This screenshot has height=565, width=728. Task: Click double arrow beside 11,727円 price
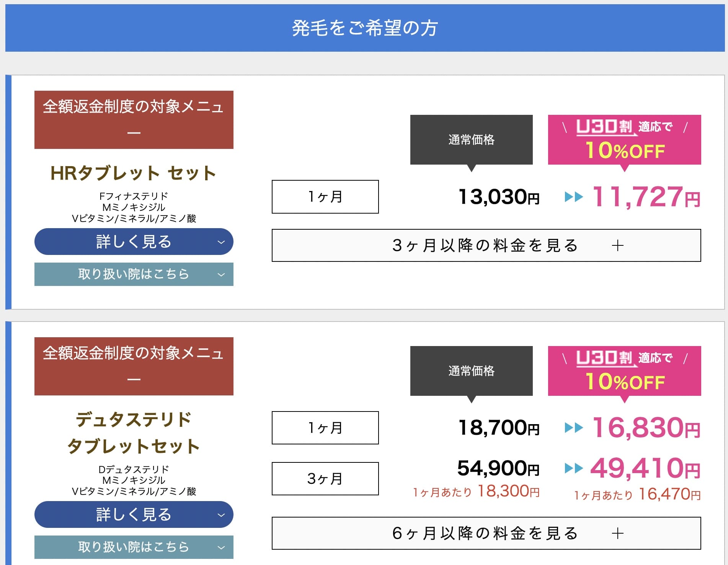click(x=573, y=197)
